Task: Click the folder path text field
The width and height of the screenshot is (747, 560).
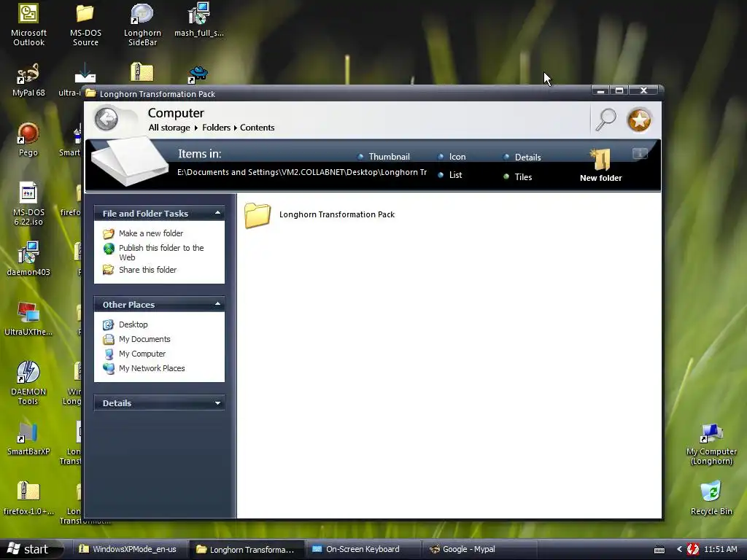Action: coord(302,172)
